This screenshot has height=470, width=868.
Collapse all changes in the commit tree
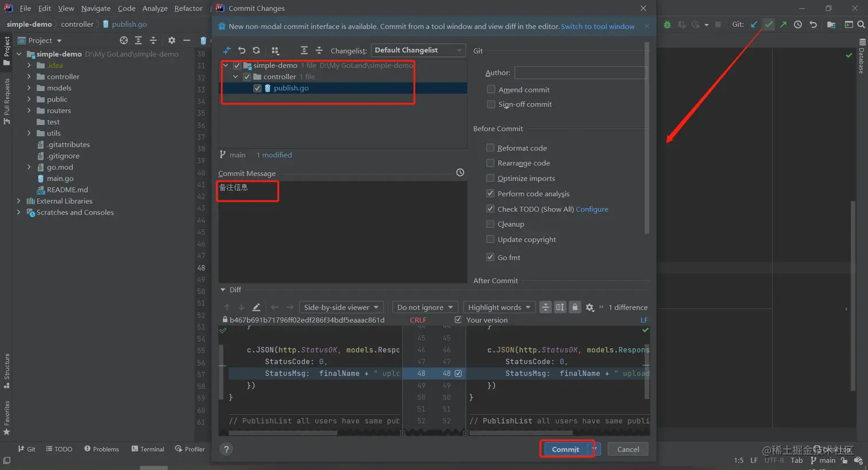[319, 51]
